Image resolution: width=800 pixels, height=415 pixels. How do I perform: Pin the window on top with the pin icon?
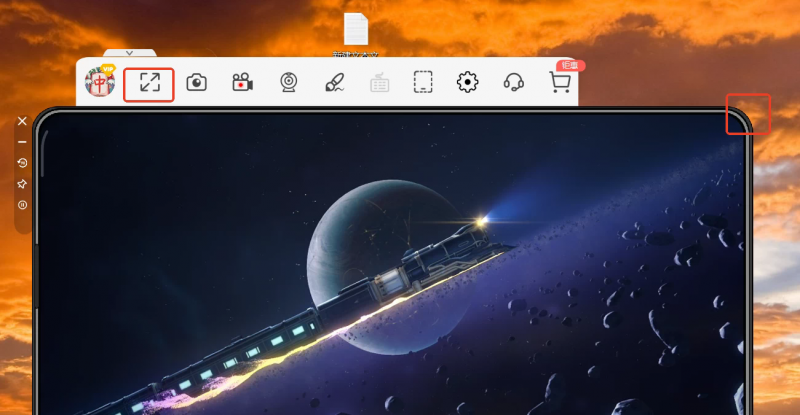22,184
